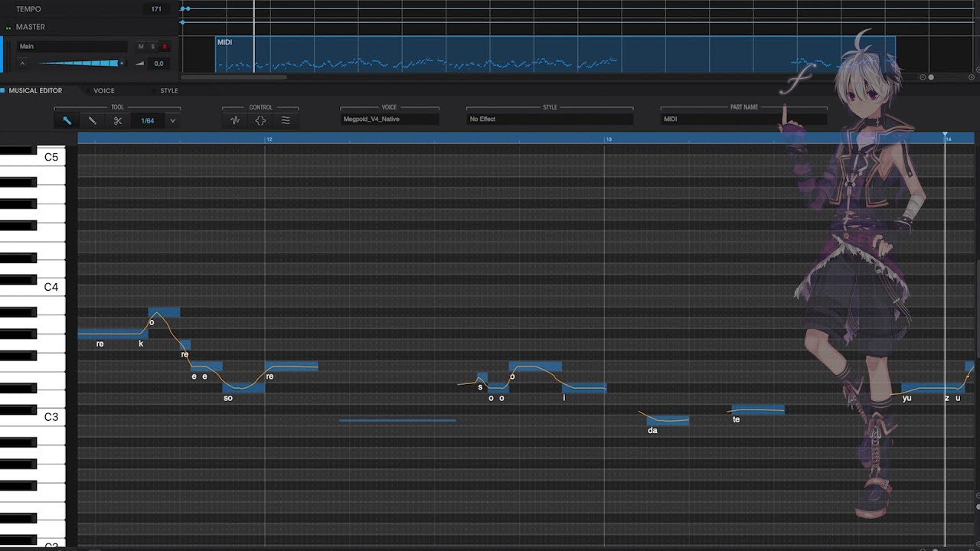This screenshot has width=980, height=551.
Task: Click measure 12 on the ruler
Action: click(269, 139)
